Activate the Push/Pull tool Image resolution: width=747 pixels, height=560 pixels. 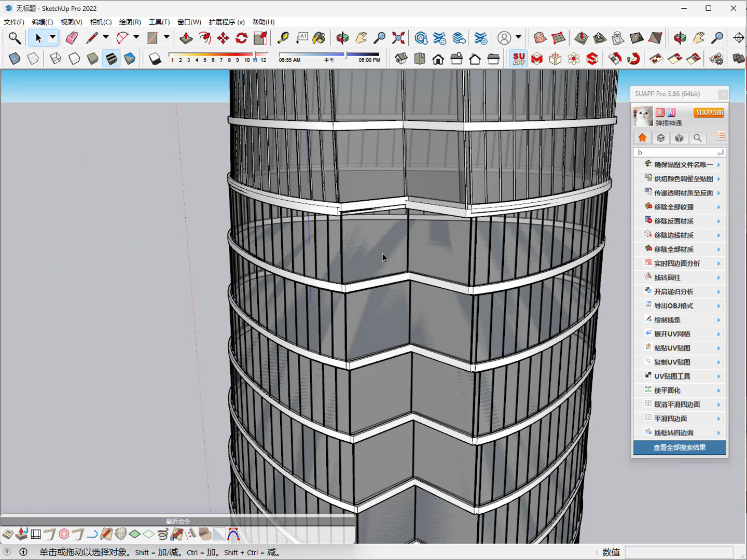click(x=186, y=38)
